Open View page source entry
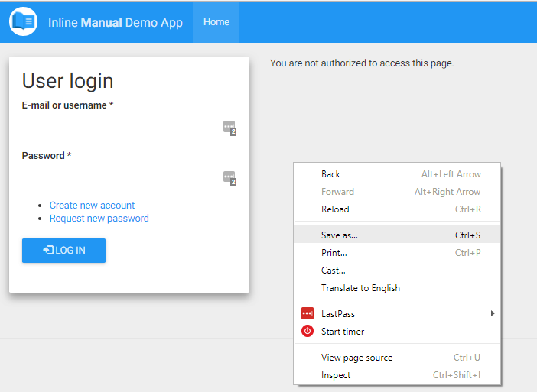 click(x=397, y=358)
